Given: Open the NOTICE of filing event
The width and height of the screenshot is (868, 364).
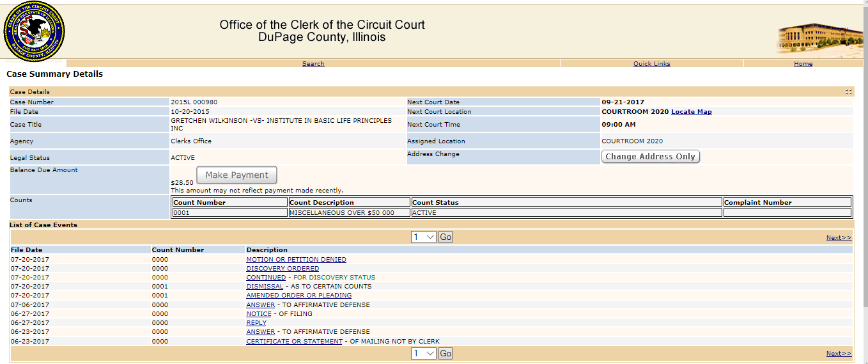Looking at the screenshot, I should (x=259, y=314).
